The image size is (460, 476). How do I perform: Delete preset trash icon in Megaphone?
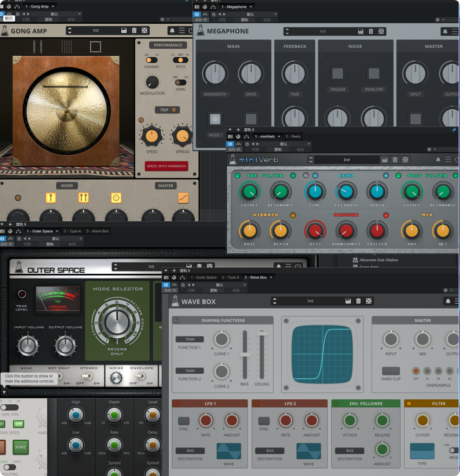click(x=371, y=31)
